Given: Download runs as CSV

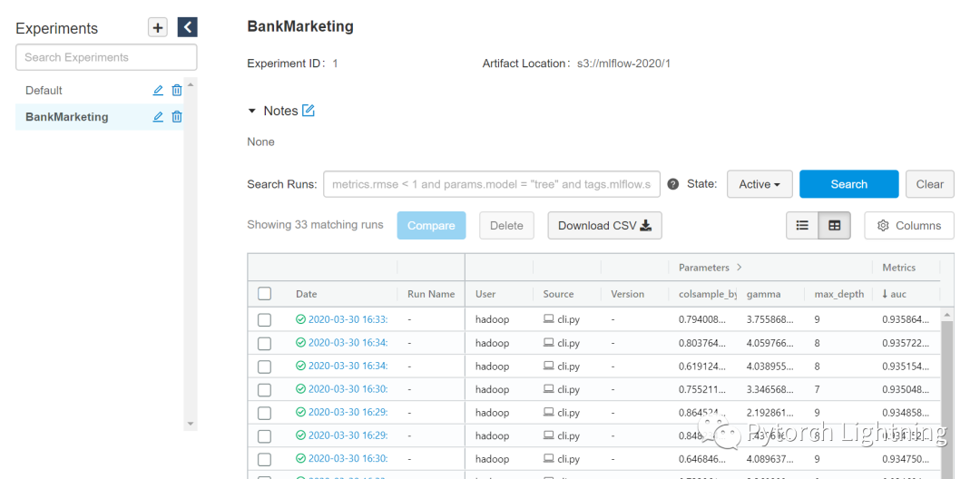Looking at the screenshot, I should [604, 226].
